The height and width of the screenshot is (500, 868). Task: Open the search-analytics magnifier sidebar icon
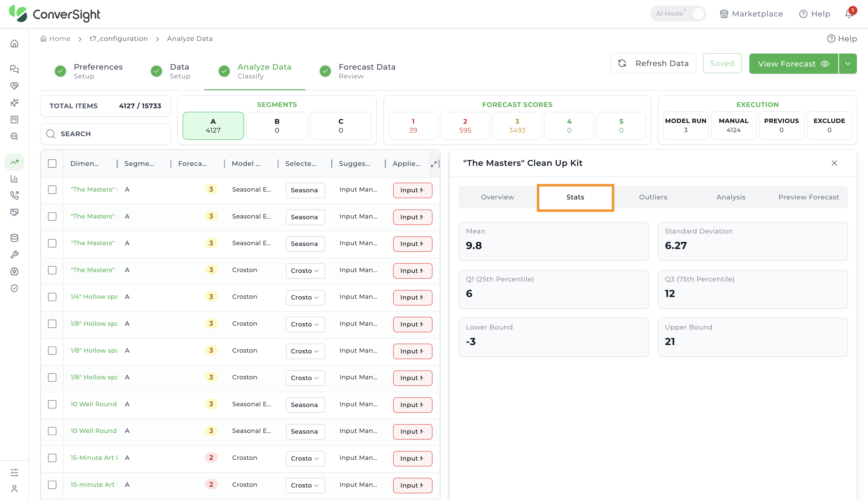coord(14,136)
